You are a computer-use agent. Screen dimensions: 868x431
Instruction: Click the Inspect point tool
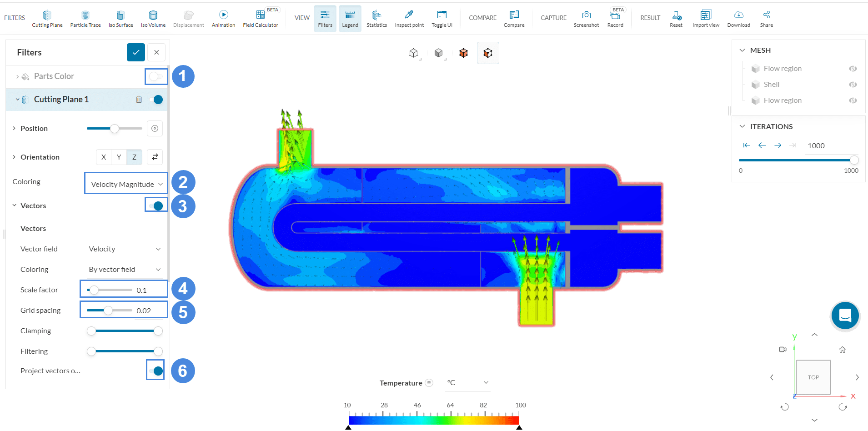tap(409, 19)
